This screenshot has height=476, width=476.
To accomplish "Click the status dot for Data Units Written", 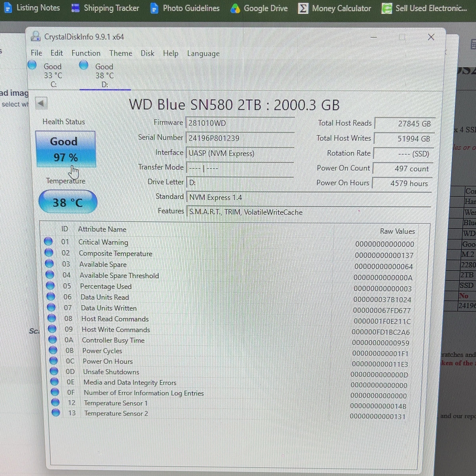I will pyautogui.click(x=51, y=307).
